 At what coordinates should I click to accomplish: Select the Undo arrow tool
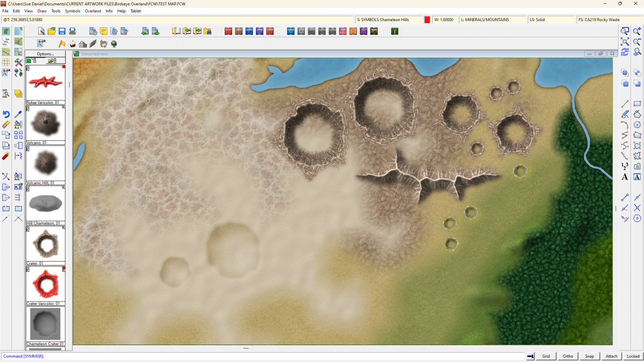(x=6, y=114)
